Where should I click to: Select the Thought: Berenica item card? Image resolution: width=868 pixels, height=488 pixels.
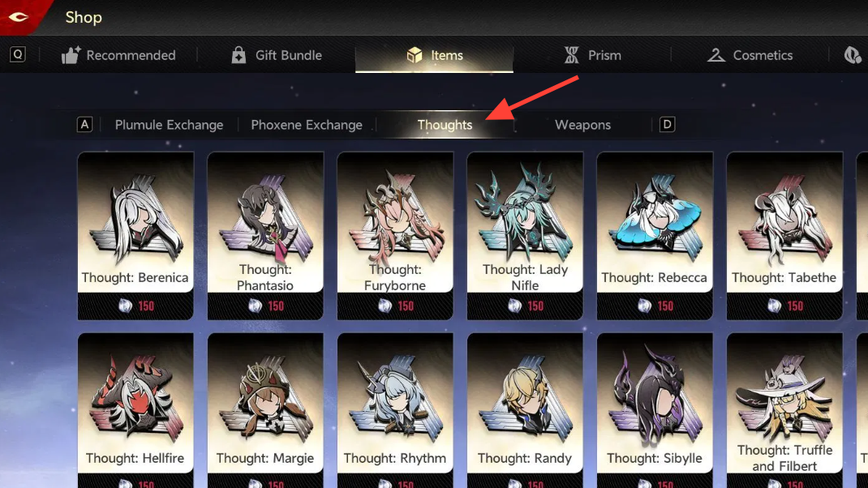tap(135, 236)
